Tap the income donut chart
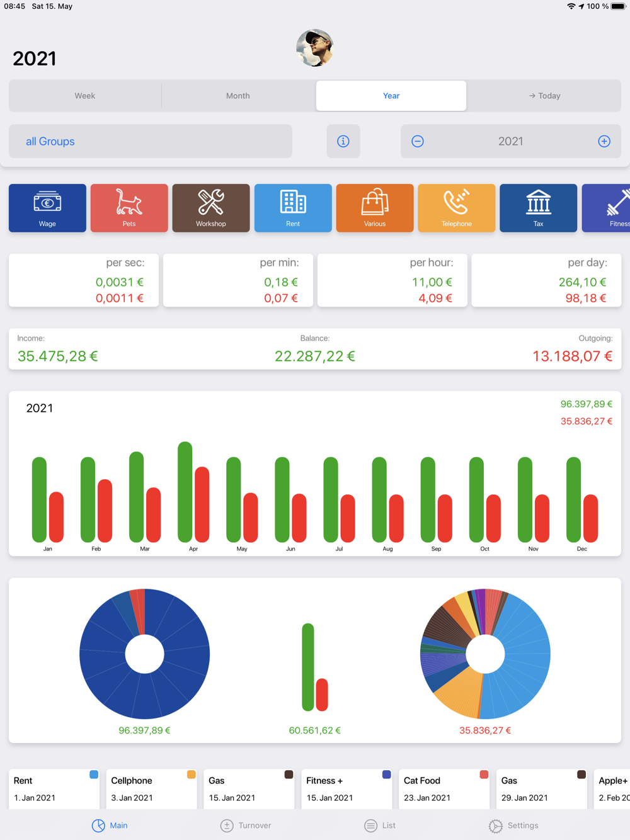630x840 pixels. click(145, 654)
